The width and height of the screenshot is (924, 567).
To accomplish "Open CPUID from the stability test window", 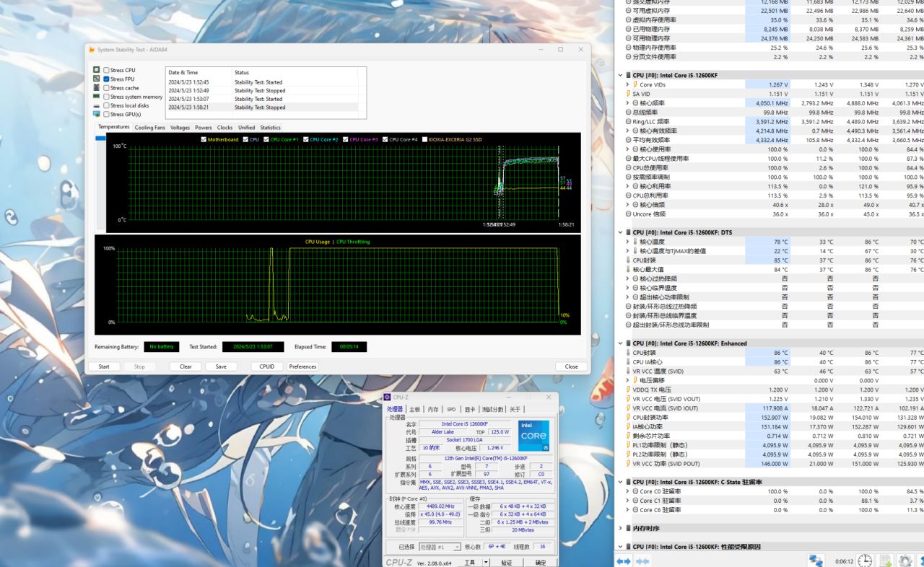I will pos(267,366).
